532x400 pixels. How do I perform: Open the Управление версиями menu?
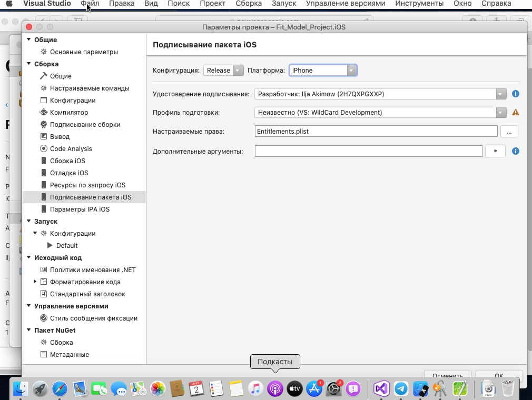[x=346, y=3]
